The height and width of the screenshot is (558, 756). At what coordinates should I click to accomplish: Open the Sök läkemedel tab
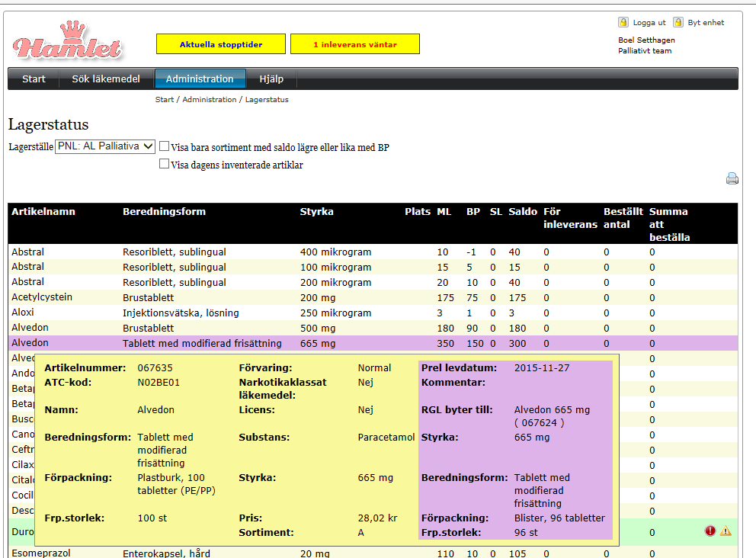(106, 79)
